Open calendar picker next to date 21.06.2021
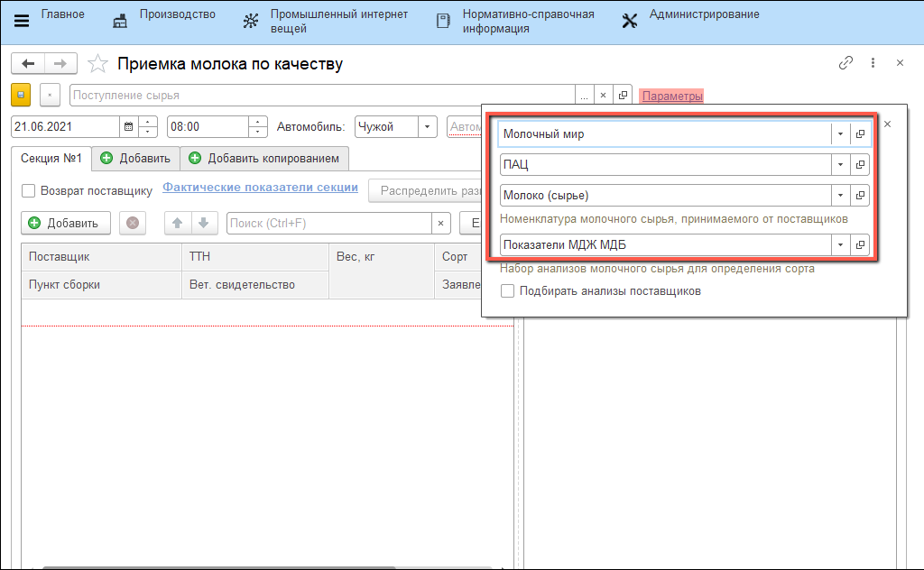 [x=128, y=127]
